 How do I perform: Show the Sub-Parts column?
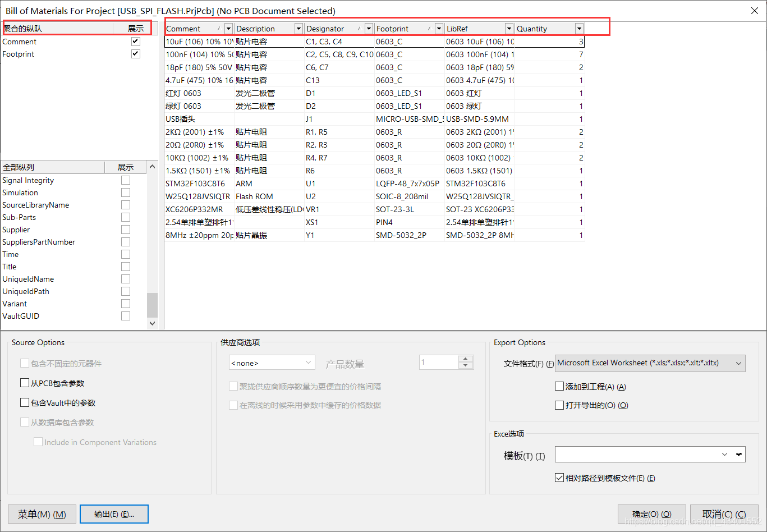[126, 217]
